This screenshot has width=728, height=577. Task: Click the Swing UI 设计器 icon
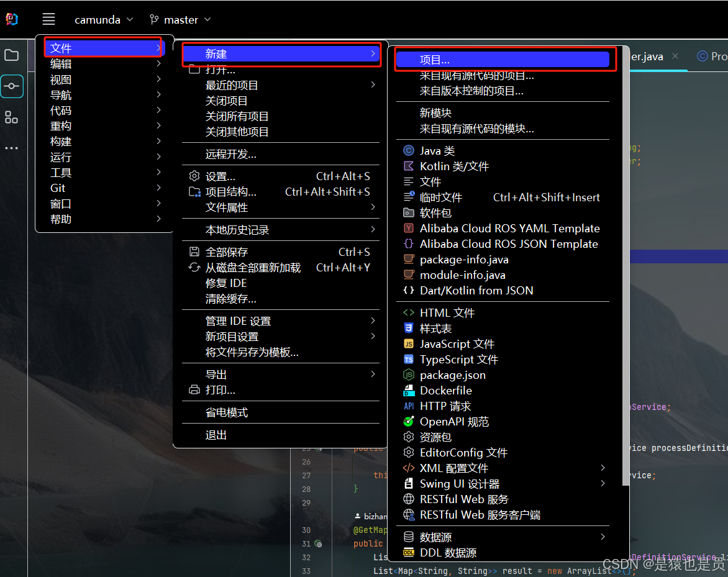409,484
